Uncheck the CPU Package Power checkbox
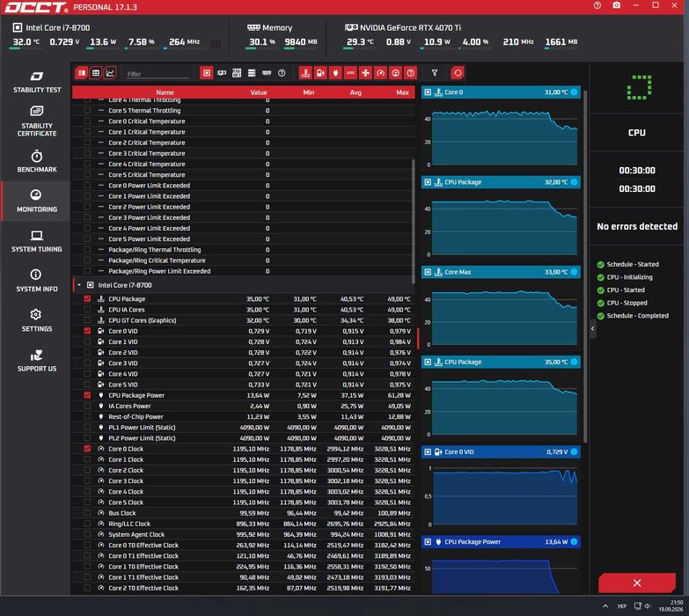 coord(87,395)
